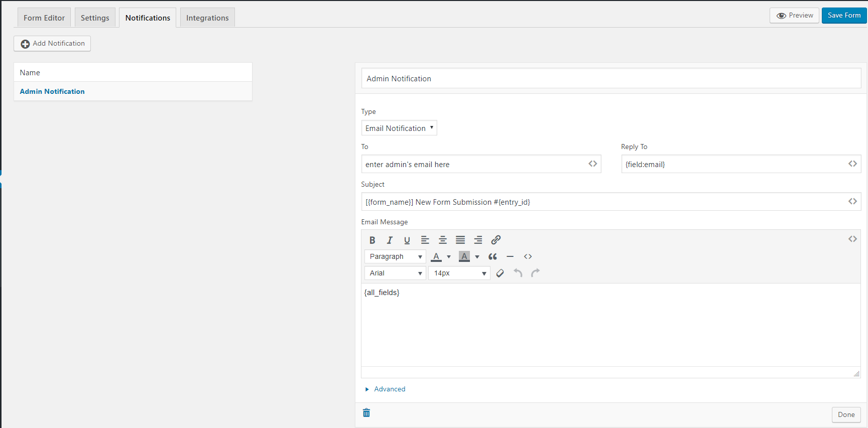Image resolution: width=868 pixels, height=428 pixels.
Task: Align email message text right
Action: pos(478,240)
